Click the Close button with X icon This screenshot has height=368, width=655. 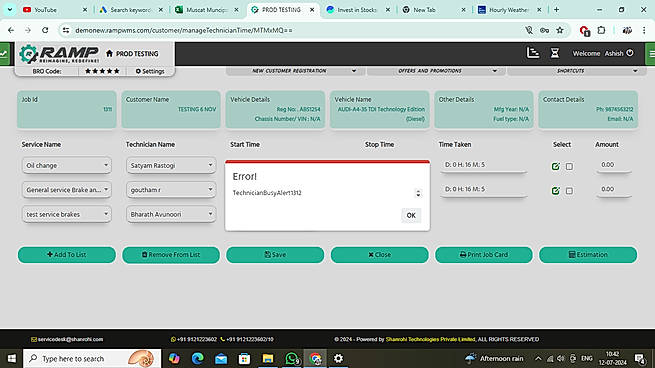(379, 255)
